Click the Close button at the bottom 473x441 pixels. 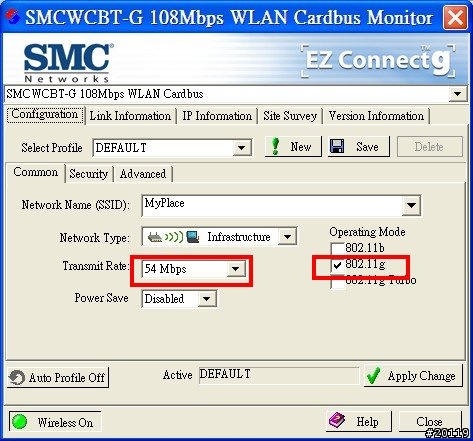point(430,421)
